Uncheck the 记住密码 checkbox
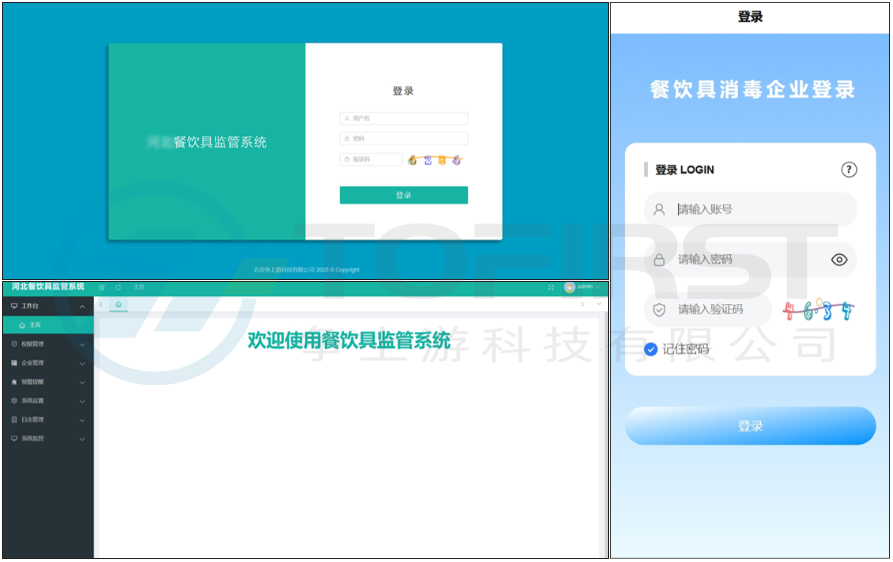Image resolution: width=893 pixels, height=562 pixels. tap(651, 349)
